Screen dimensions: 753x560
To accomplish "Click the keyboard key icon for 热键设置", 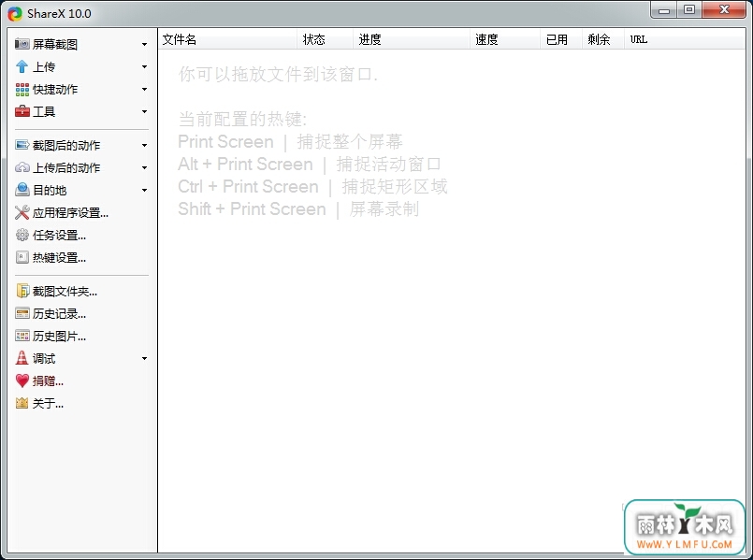I will (22, 258).
